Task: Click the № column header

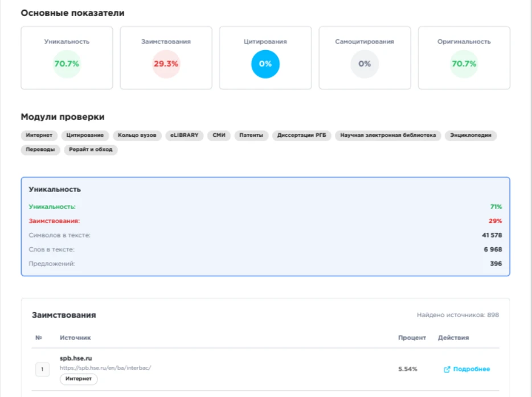Action: pos(39,338)
